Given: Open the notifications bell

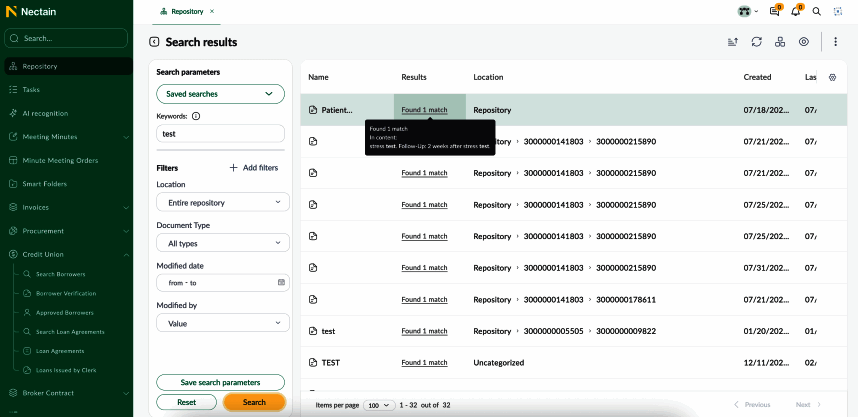Looking at the screenshot, I should (796, 11).
